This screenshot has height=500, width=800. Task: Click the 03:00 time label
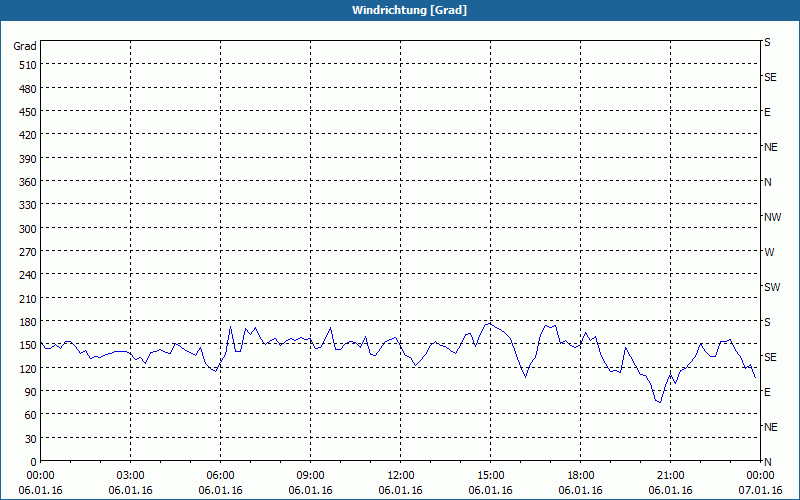point(131,476)
